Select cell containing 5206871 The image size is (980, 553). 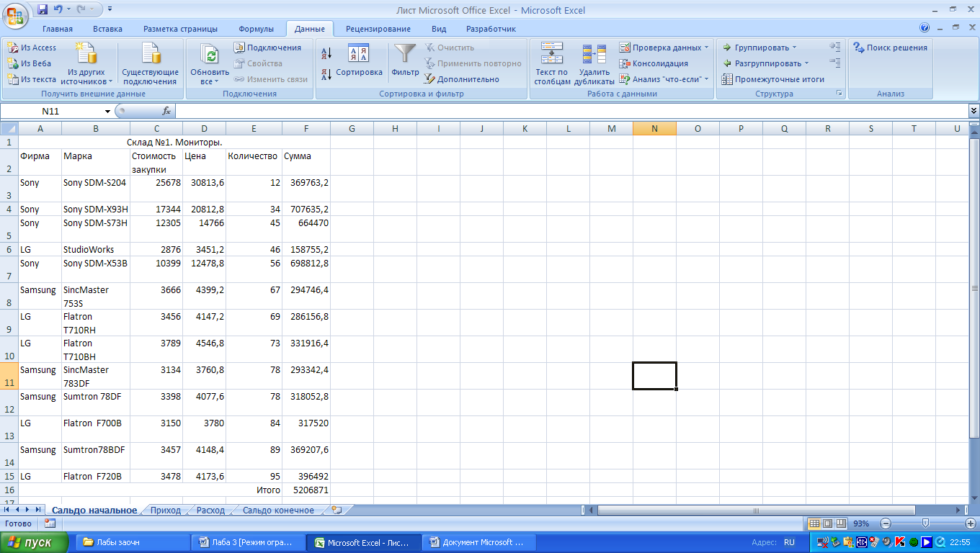tap(306, 490)
